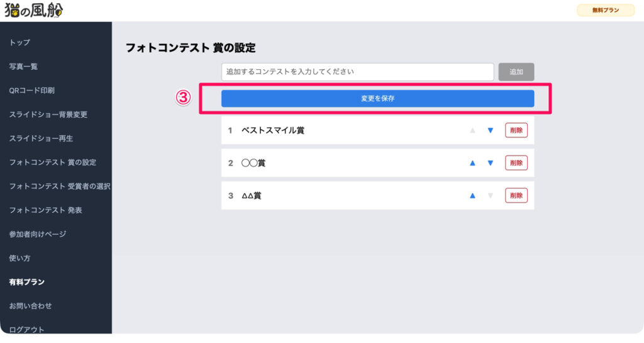Select QRコード印刷 from sidebar
Screen dimensions: 644x343
pos(31,90)
